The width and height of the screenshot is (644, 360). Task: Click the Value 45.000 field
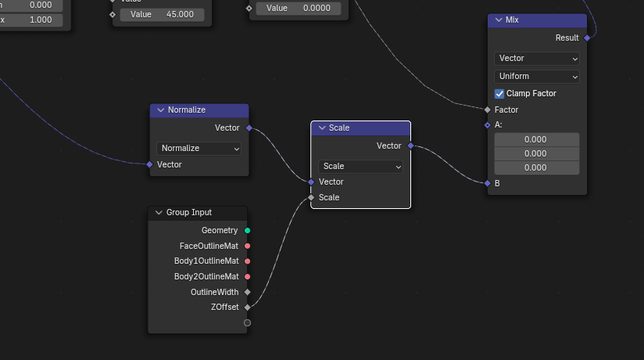click(162, 15)
